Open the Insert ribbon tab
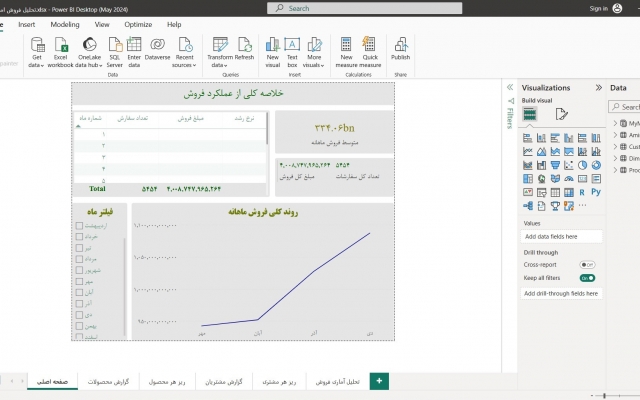The height and width of the screenshot is (400, 640). (x=27, y=24)
